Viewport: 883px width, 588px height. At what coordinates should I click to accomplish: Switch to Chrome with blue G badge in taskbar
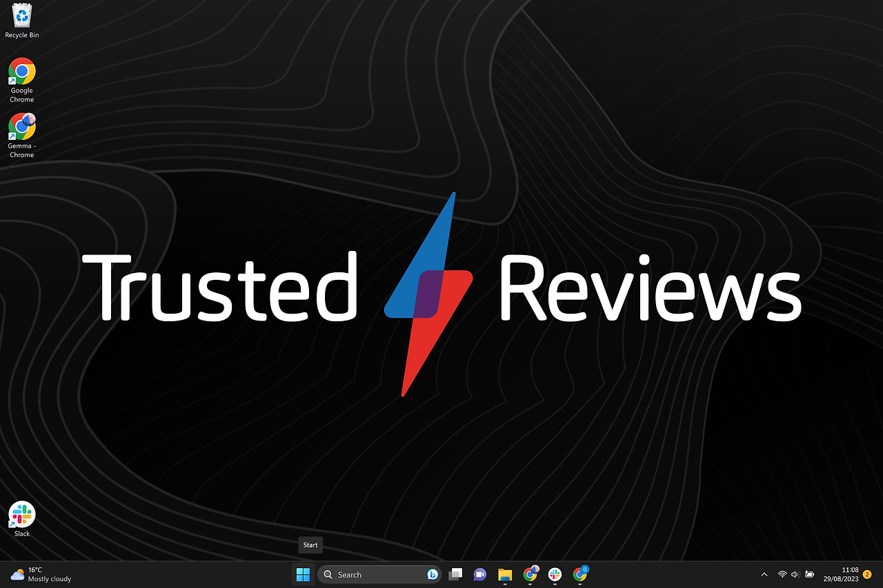[x=580, y=574]
